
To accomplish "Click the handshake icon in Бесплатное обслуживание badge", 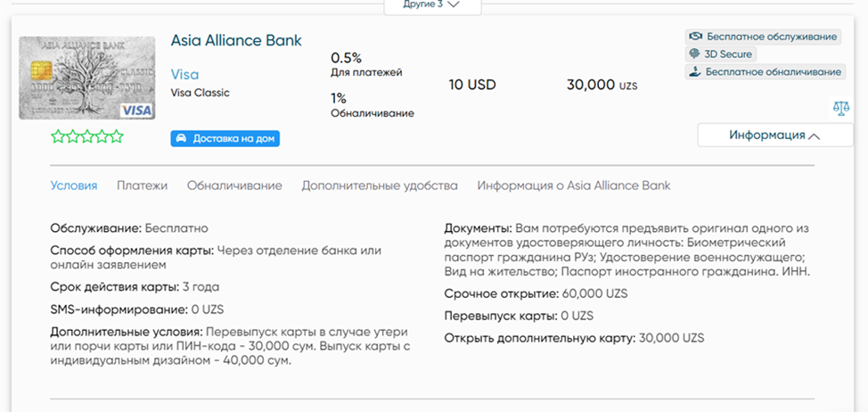I will pyautogui.click(x=695, y=37).
